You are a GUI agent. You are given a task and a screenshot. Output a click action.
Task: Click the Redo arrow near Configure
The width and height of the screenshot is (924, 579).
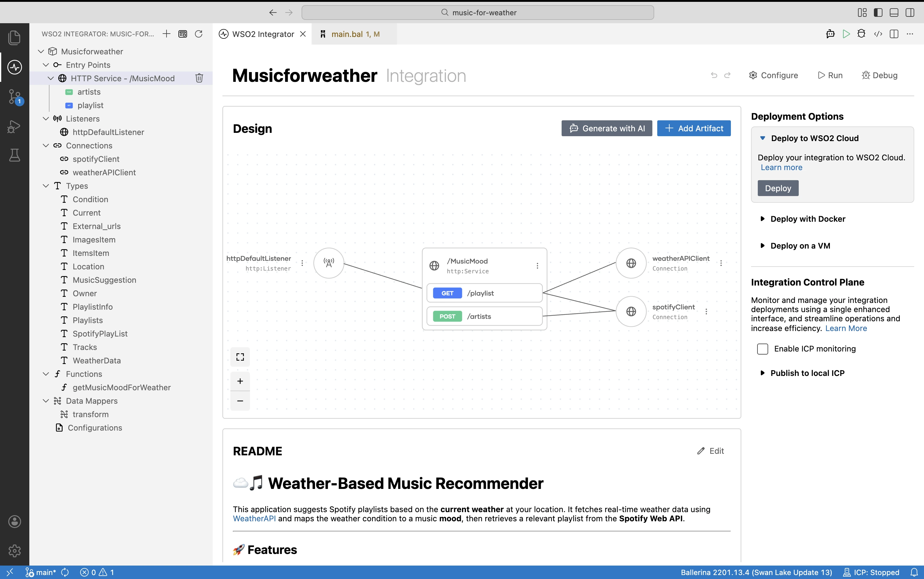click(728, 75)
